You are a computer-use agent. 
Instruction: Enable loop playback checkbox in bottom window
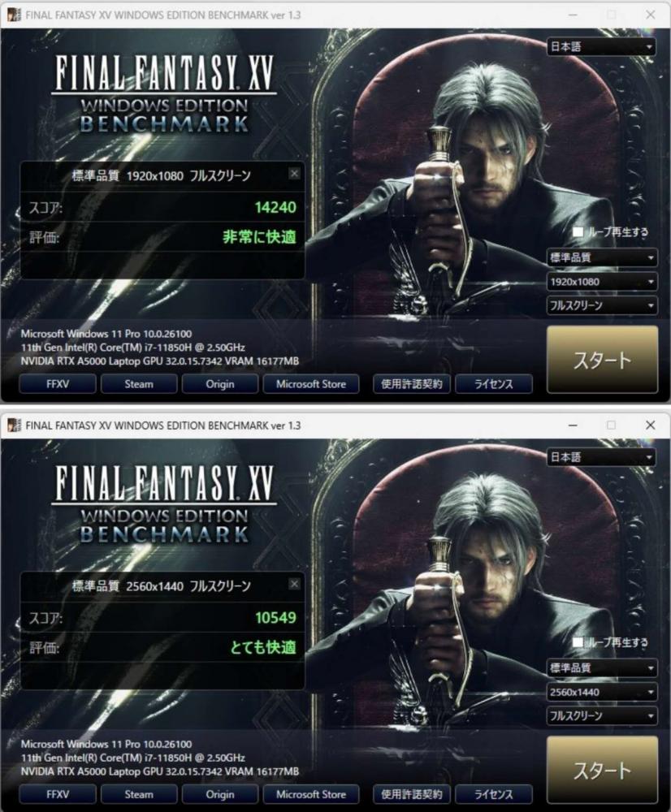(x=578, y=642)
